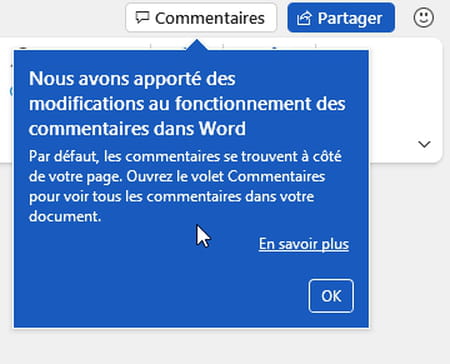Image resolution: width=450 pixels, height=364 pixels.
Task: Open the smiley face feedback icon
Action: [x=424, y=18]
